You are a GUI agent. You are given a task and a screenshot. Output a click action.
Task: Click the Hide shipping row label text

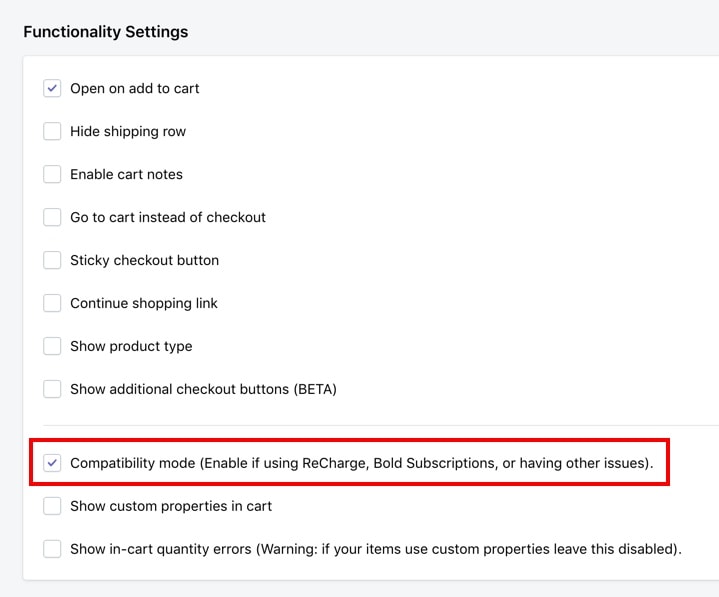tap(128, 132)
